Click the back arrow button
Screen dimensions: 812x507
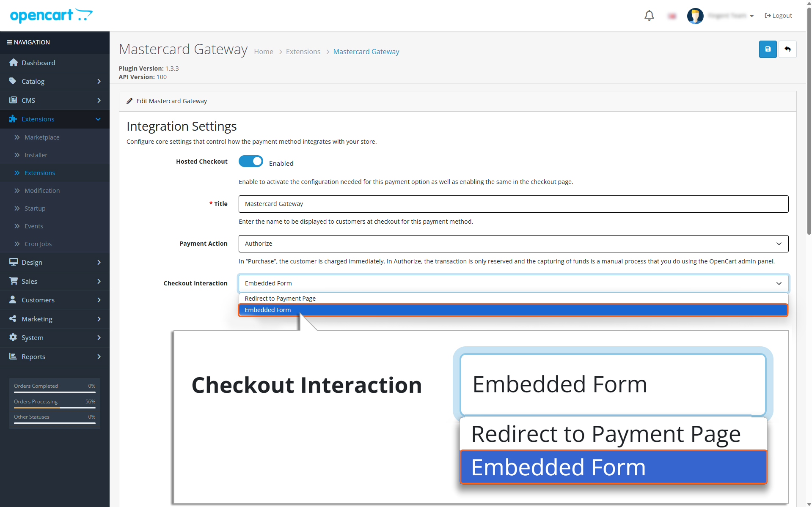pos(787,49)
